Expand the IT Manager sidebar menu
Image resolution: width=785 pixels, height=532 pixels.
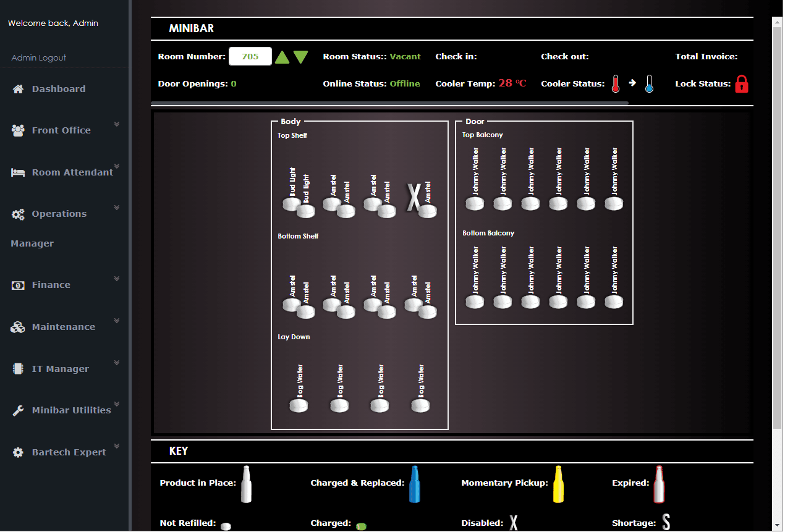(59, 368)
